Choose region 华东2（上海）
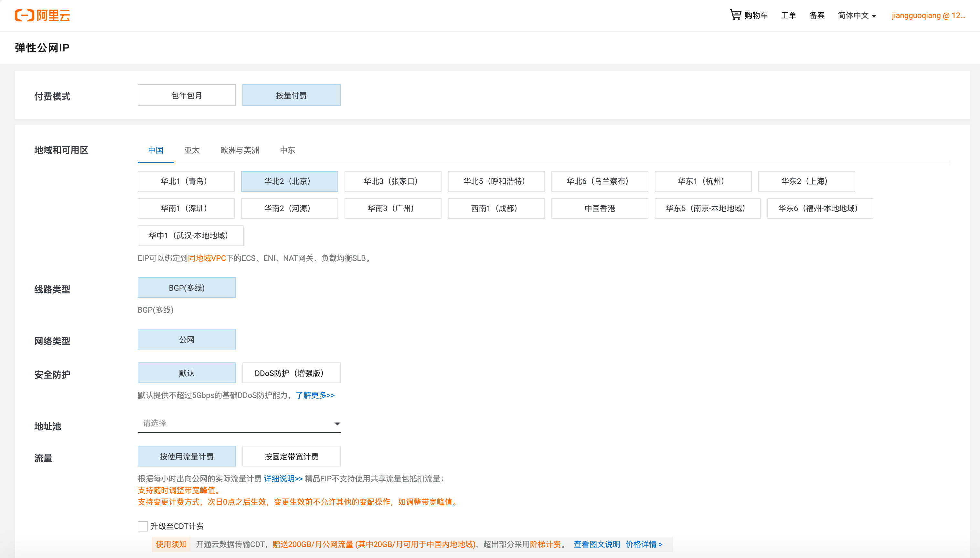Screen dimensions: 980x558 tap(806, 181)
